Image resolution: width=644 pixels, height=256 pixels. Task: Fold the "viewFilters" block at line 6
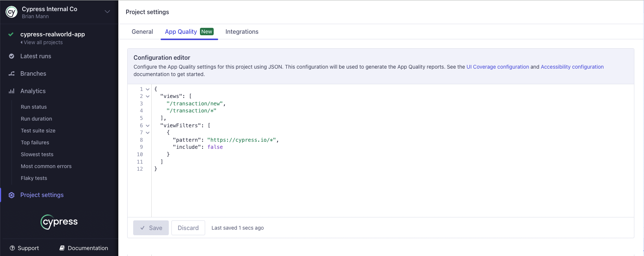[148, 126]
